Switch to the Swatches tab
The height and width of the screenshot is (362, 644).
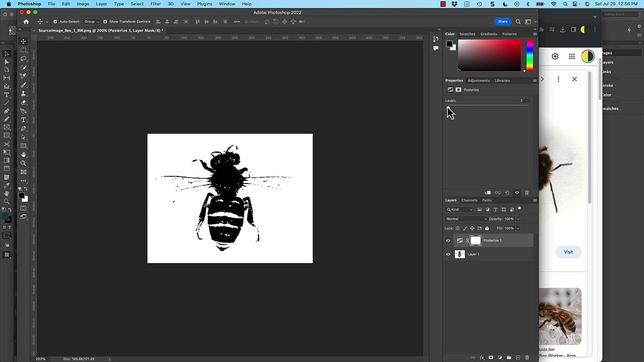tap(467, 34)
